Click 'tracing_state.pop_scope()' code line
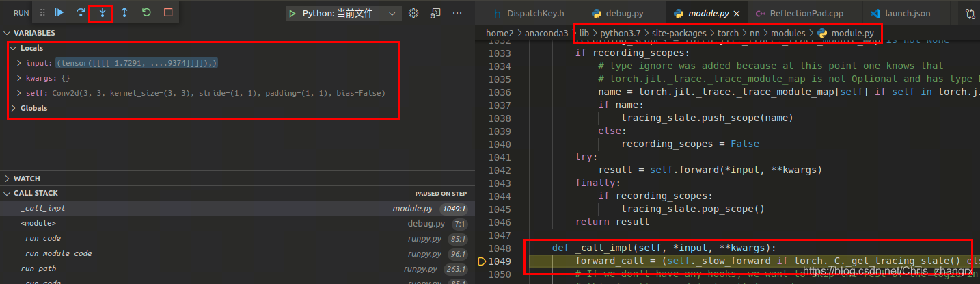This screenshot has height=284, width=980. point(692,209)
